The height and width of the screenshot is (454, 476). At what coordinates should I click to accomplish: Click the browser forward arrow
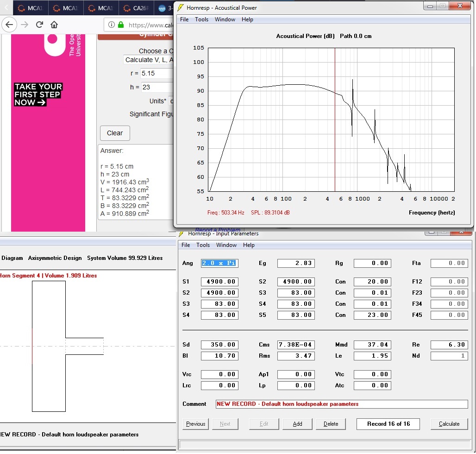[x=25, y=25]
